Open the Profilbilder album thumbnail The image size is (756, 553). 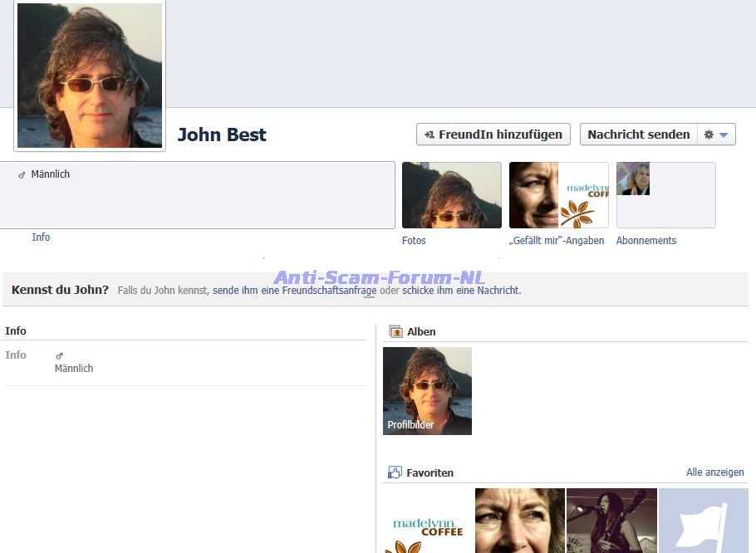(427, 390)
